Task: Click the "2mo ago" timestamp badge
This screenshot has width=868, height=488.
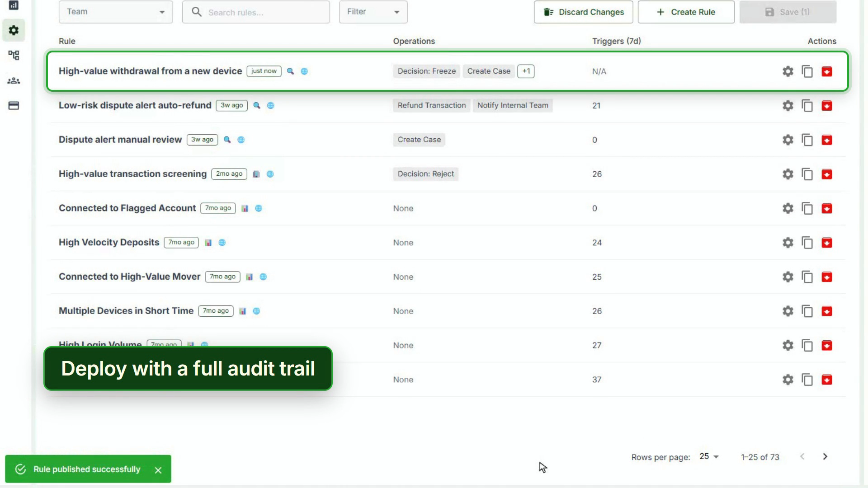Action: [x=229, y=174]
